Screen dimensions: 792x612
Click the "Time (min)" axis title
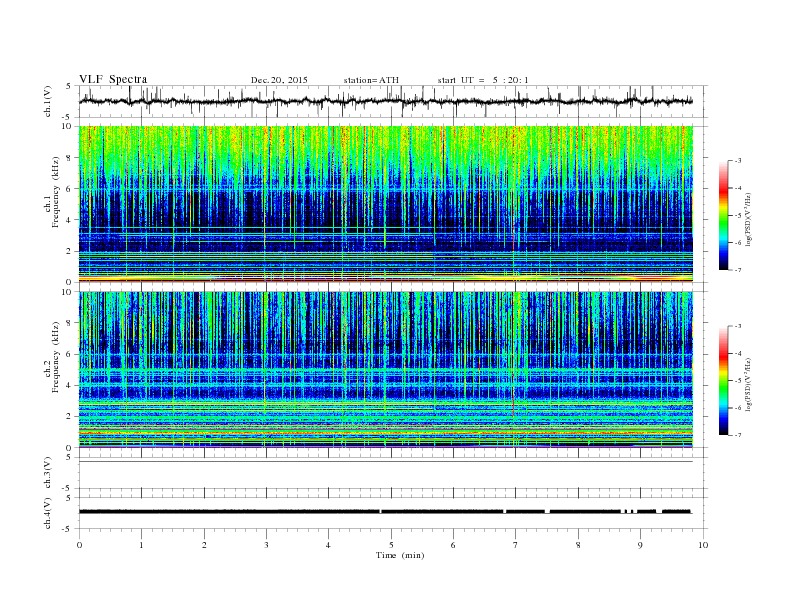click(400, 555)
